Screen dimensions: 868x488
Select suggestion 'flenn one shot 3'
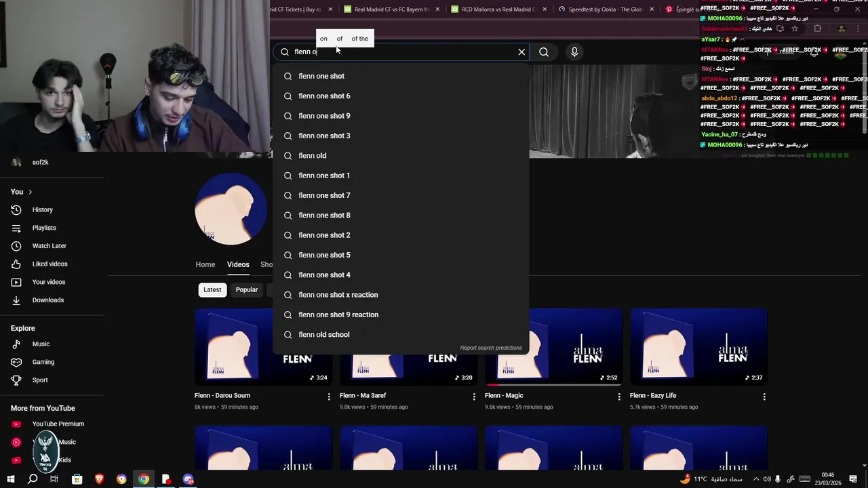401,136
